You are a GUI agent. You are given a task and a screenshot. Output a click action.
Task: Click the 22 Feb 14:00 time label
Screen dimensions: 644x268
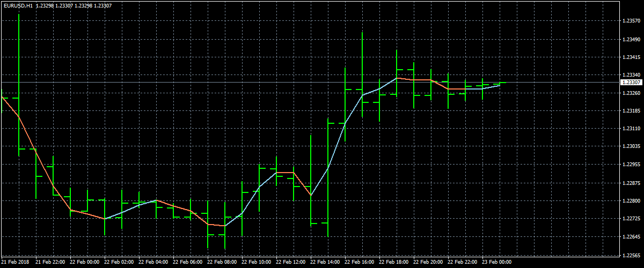pos(325,263)
